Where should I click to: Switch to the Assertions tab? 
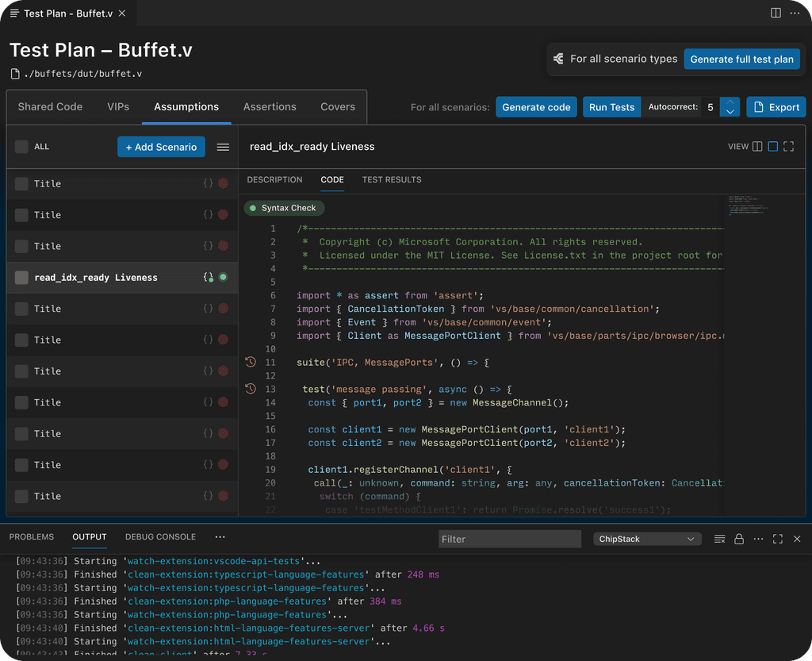tap(270, 107)
